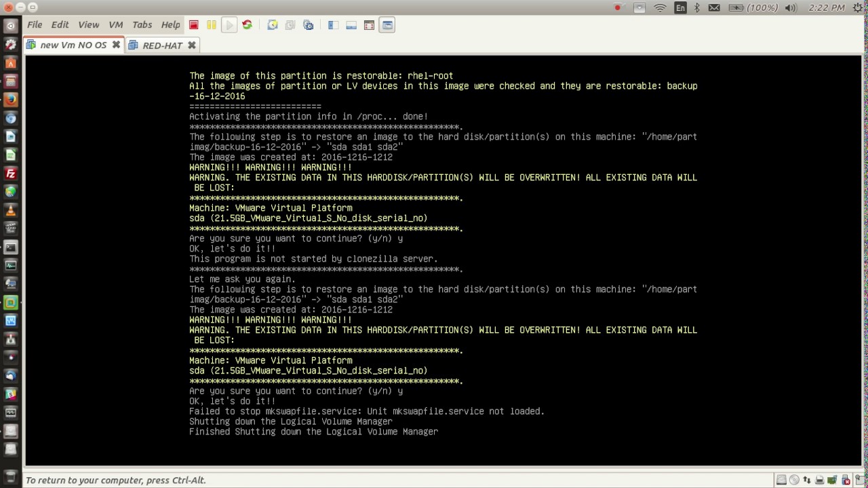The image size is (868, 488).
Task: Click 'Let me ask you again.' line
Action: click(242, 279)
